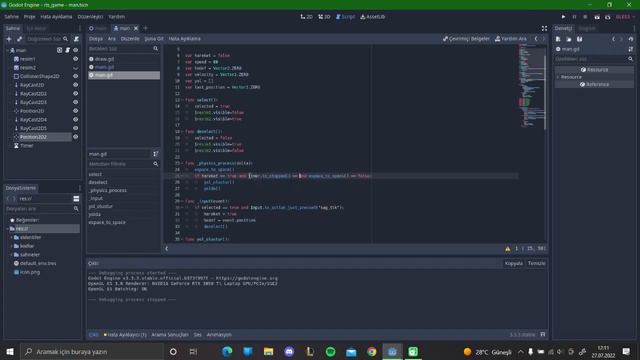Click inspector save resource icon
The image size is (640, 360).
579,39
